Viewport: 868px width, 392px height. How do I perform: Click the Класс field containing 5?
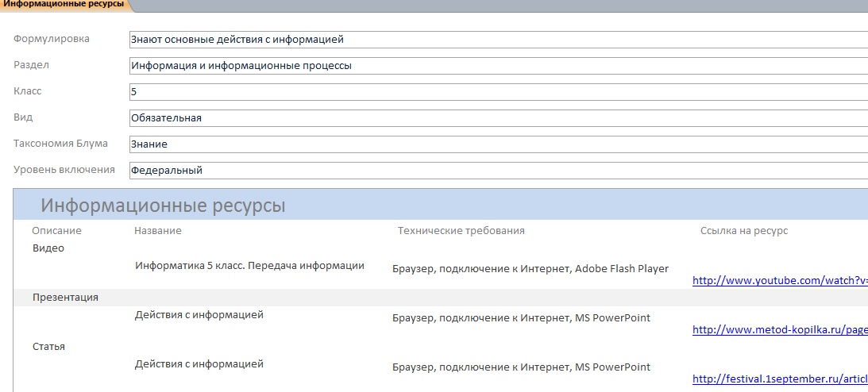click(498, 92)
